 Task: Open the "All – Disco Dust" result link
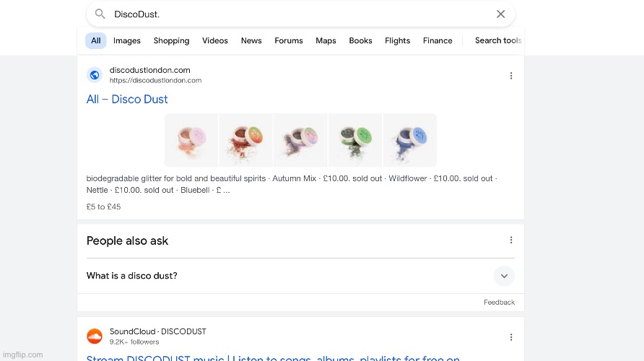click(127, 100)
